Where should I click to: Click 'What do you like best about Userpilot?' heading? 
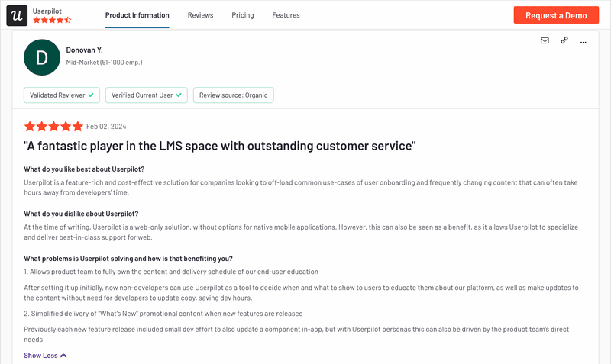tap(84, 169)
